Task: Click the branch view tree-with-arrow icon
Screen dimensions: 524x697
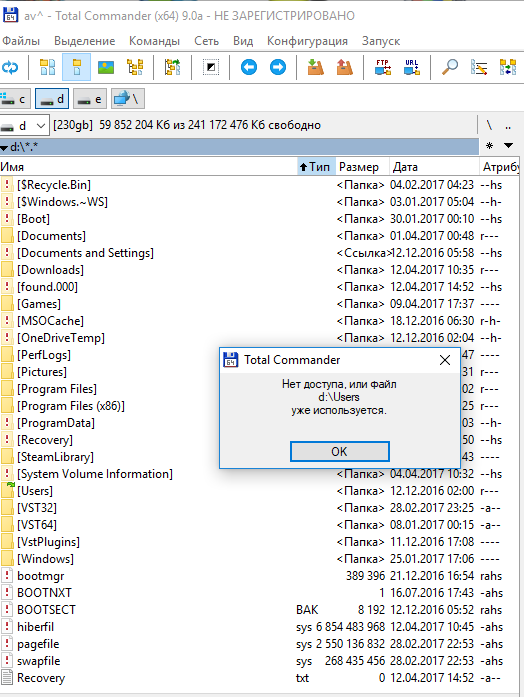Action: click(x=172, y=68)
